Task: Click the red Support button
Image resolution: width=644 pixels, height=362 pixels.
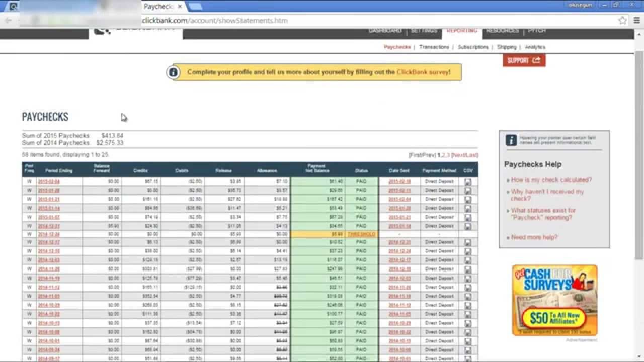Action: [524, 60]
